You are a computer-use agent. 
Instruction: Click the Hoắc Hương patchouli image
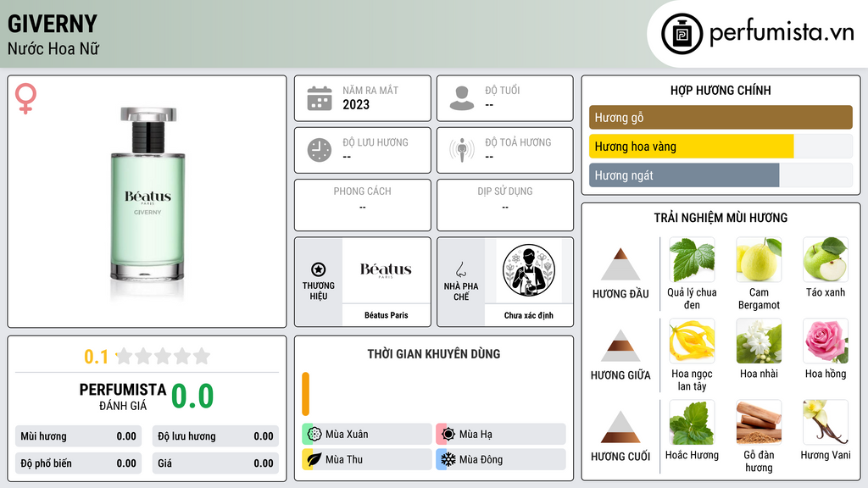tap(692, 422)
